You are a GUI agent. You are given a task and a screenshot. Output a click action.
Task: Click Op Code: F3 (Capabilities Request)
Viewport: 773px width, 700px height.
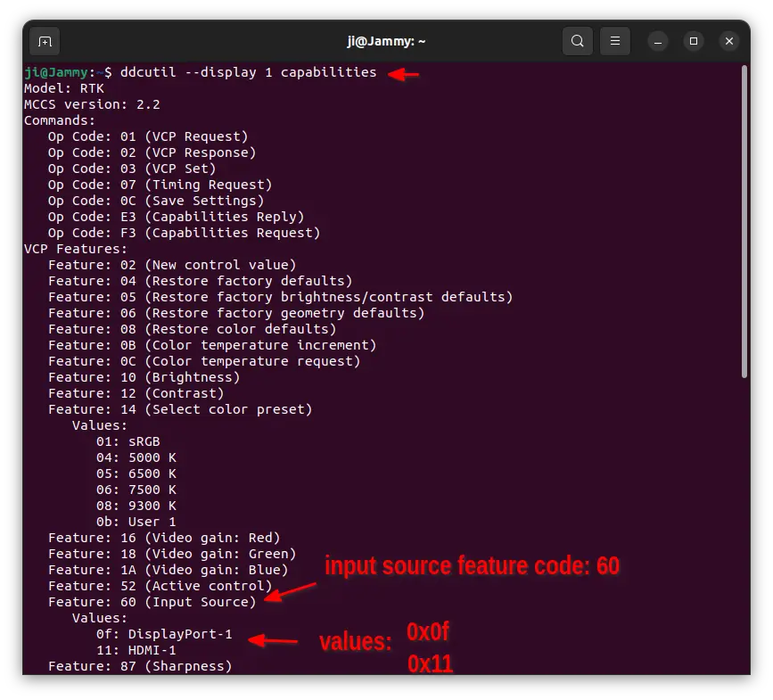184,233
